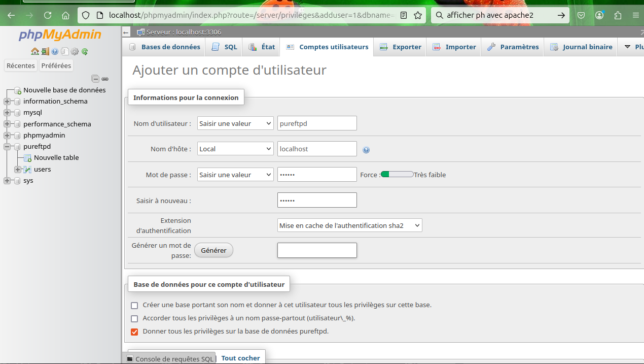Uncheck 'Donner tous les privilèges sur pureftpd' checkbox
The width and height of the screenshot is (644, 364).
click(x=134, y=332)
